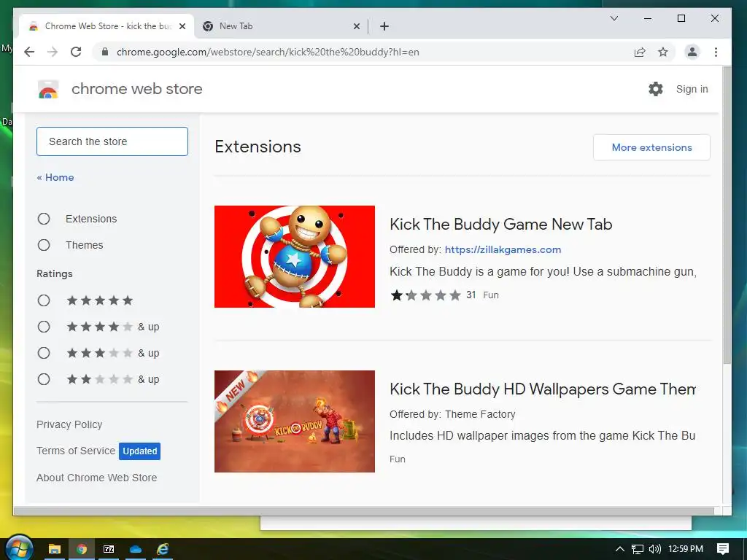Select the Extensions radio filter
The image size is (747, 560).
point(44,219)
